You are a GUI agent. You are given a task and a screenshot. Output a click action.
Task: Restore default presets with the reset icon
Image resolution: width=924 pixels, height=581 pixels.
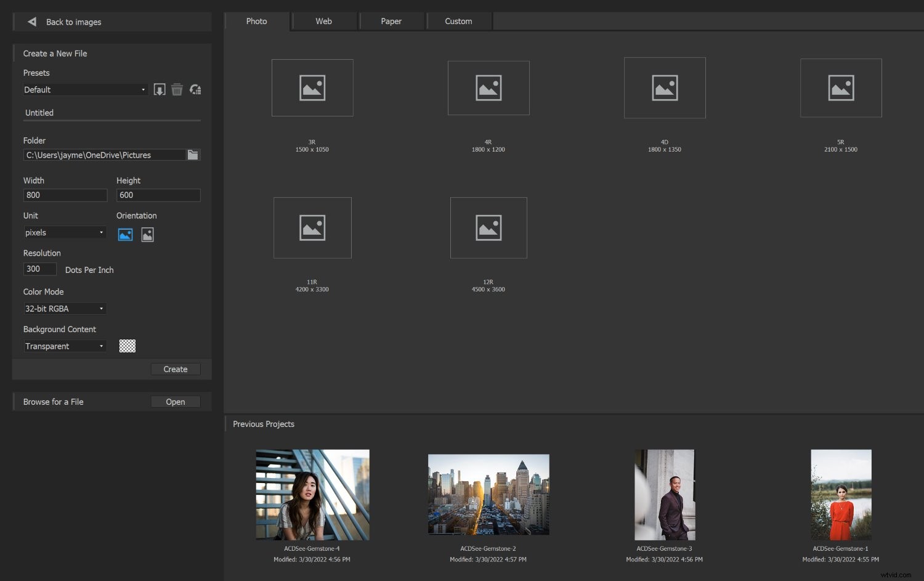195,89
